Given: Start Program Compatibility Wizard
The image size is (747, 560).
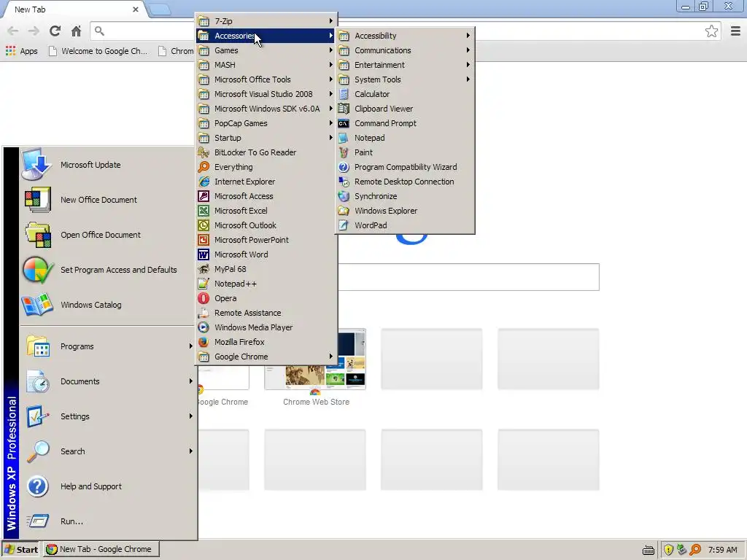Looking at the screenshot, I should (405, 167).
